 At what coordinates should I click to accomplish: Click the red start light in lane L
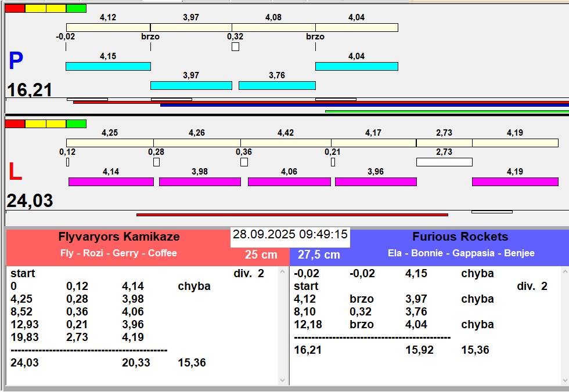pyautogui.click(x=15, y=124)
